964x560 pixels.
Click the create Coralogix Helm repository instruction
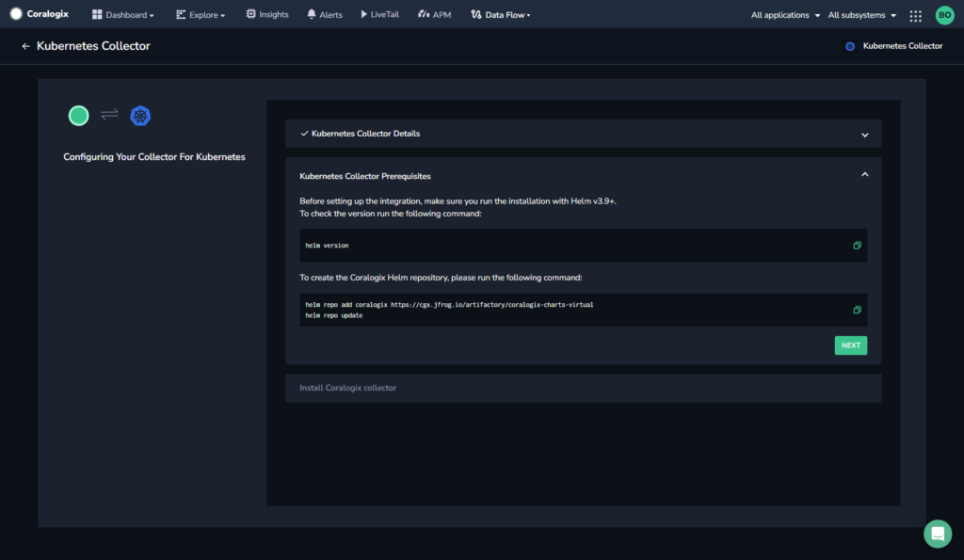(x=441, y=278)
